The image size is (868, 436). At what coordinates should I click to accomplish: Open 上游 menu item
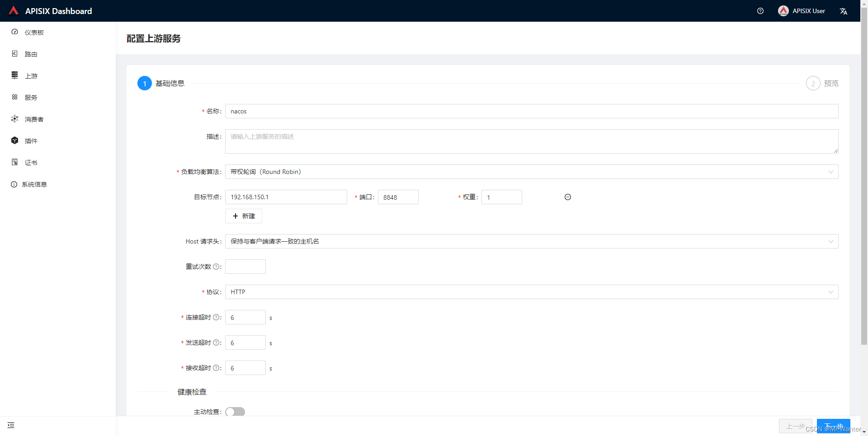[58, 76]
